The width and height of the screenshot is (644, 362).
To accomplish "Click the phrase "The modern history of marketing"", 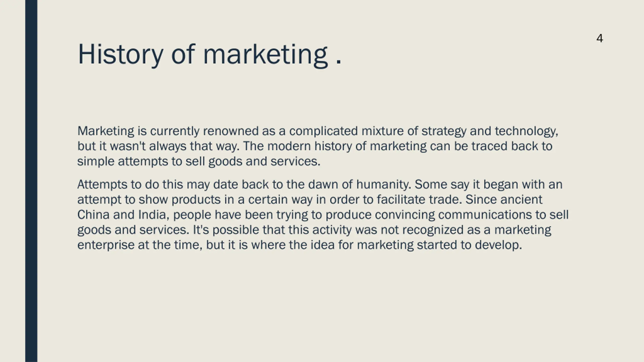I will tap(335, 146).
